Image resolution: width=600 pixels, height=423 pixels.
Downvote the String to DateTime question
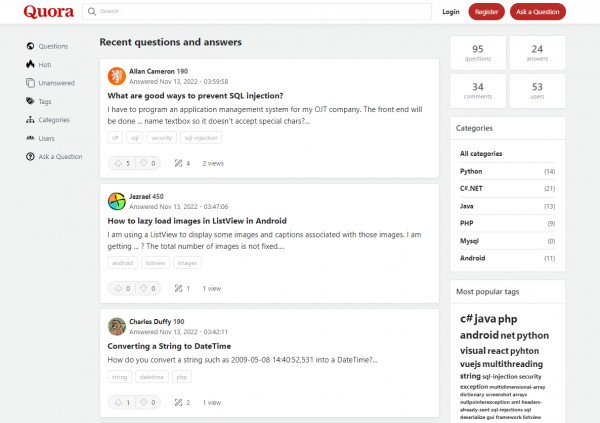pyautogui.click(x=143, y=403)
